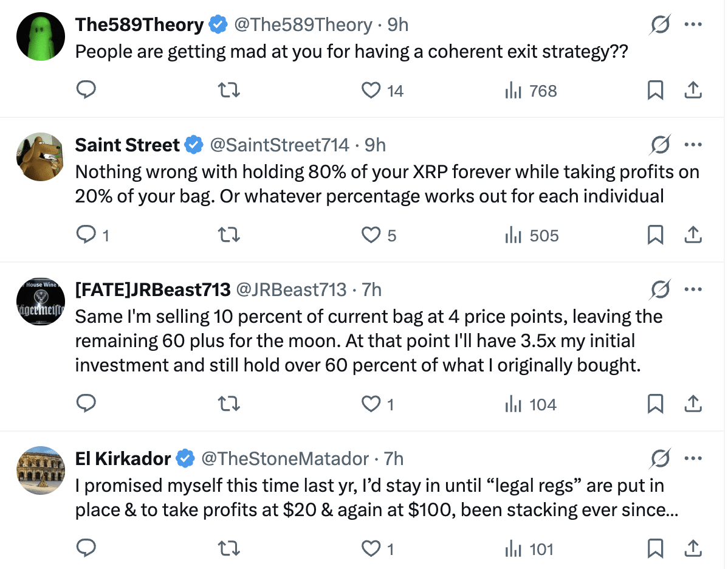The height and width of the screenshot is (569, 728).
Task: Bookmark El Kirkador's tweet
Action: (x=655, y=549)
